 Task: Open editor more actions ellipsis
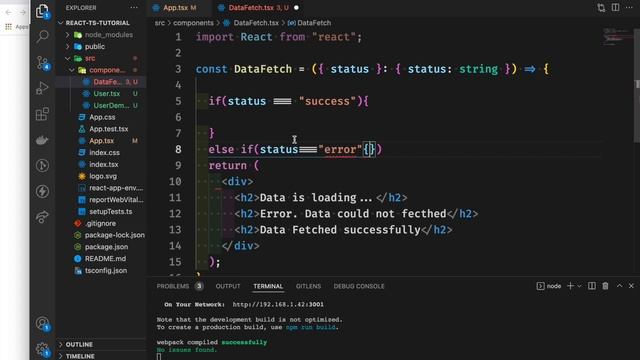point(629,7)
